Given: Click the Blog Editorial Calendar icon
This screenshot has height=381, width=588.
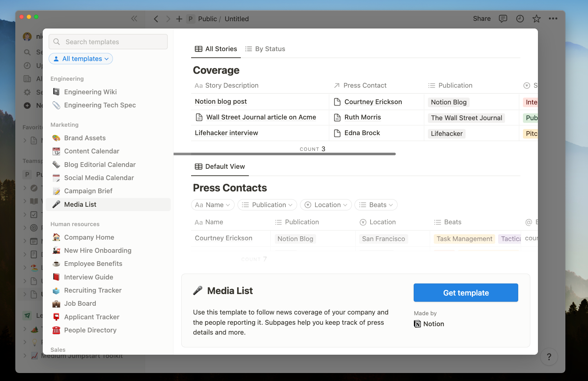Looking at the screenshot, I should (x=56, y=165).
